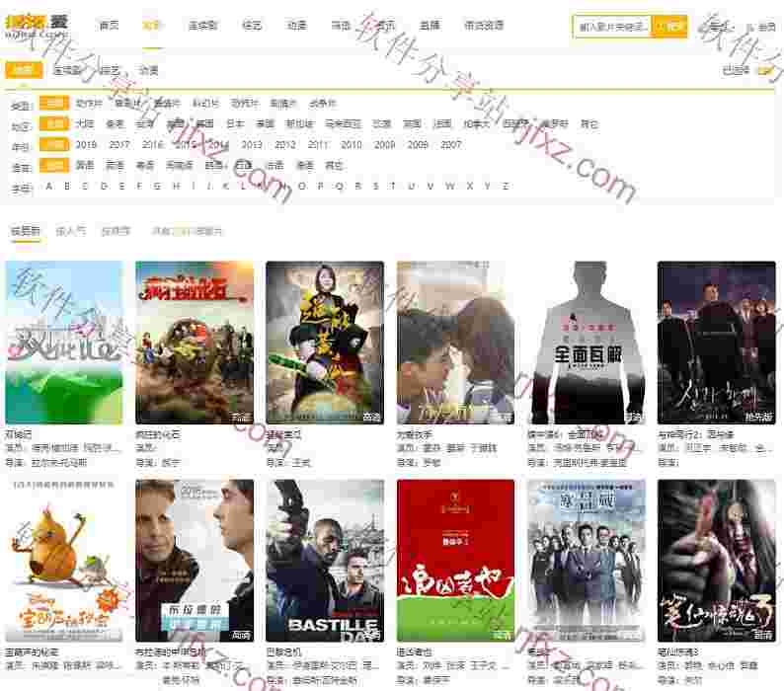Filter type by 战争片
This screenshot has height=691, width=784.
[x=323, y=104]
